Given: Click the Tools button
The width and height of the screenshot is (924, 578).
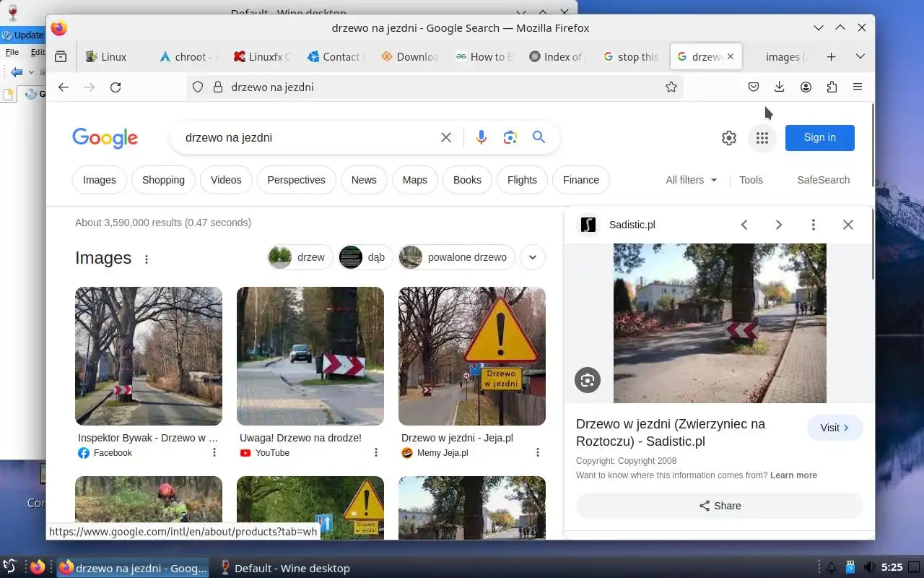Looking at the screenshot, I should [751, 180].
